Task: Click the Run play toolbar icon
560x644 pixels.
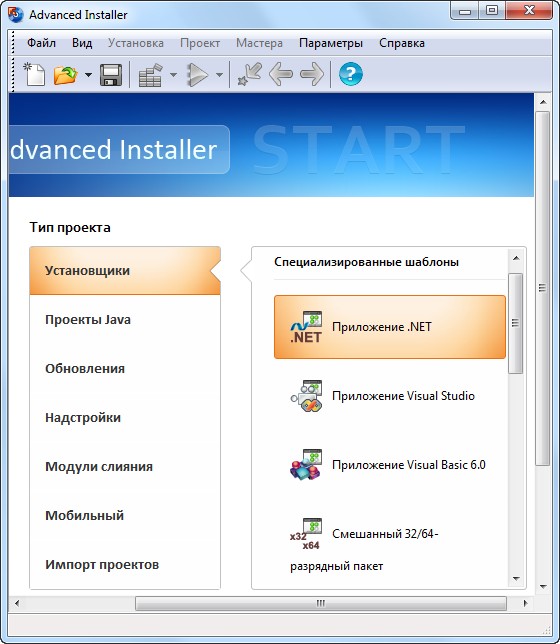Action: tap(198, 75)
